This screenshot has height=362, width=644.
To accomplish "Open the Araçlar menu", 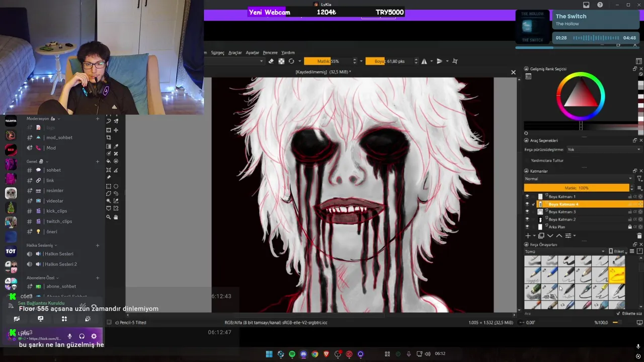I will 235,52.
